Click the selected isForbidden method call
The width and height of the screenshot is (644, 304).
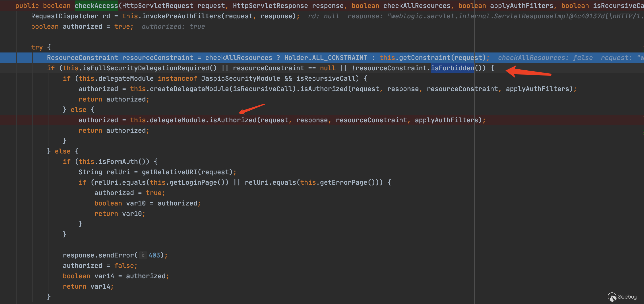pyautogui.click(x=452, y=68)
